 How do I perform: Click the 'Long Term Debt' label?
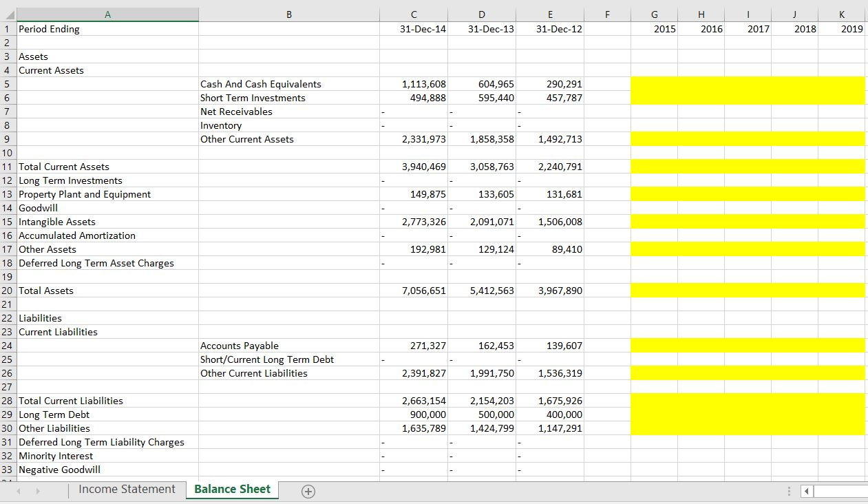click(54, 414)
